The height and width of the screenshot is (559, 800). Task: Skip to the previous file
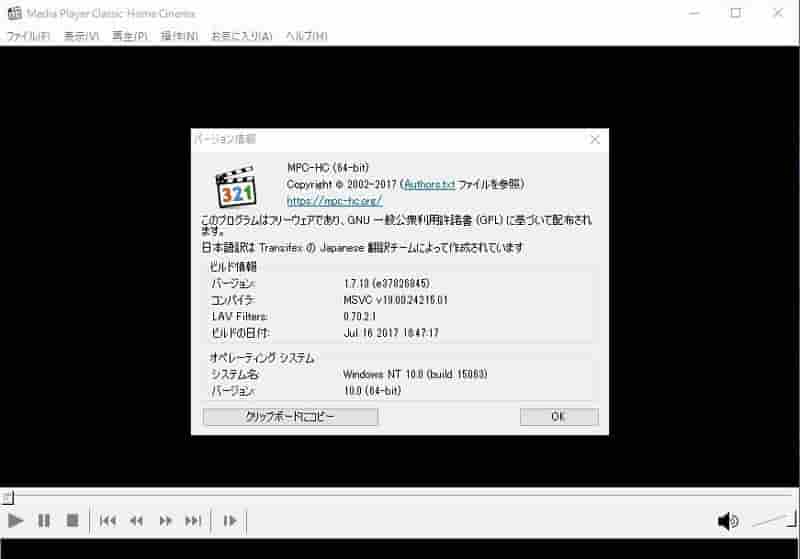pyautogui.click(x=108, y=521)
